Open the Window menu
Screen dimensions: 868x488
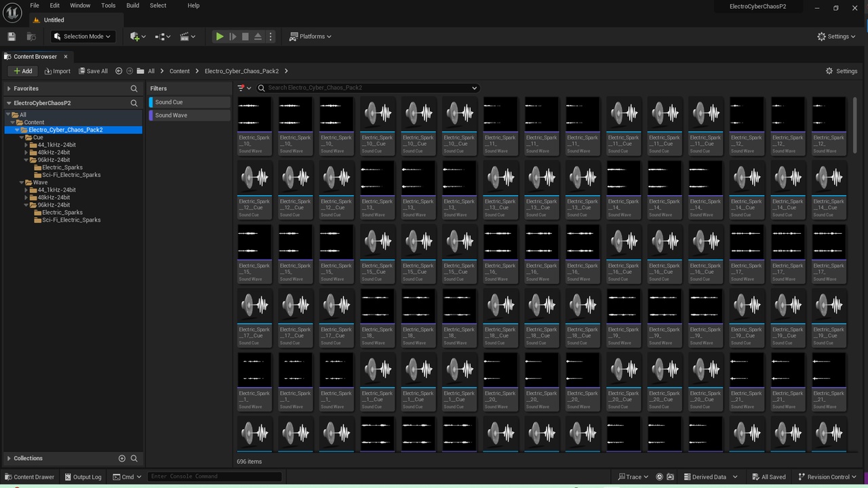coord(80,5)
